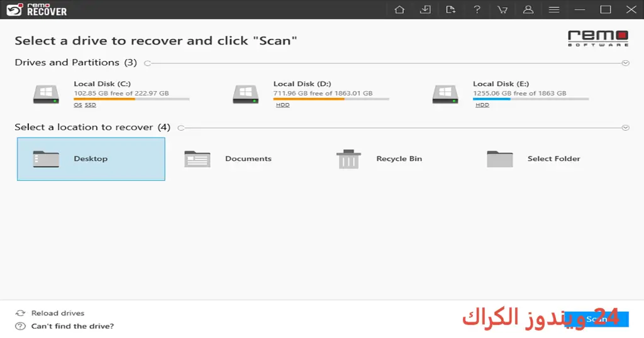The width and height of the screenshot is (644, 338).
Task: Click C: drive usage bar
Action: coord(131,99)
